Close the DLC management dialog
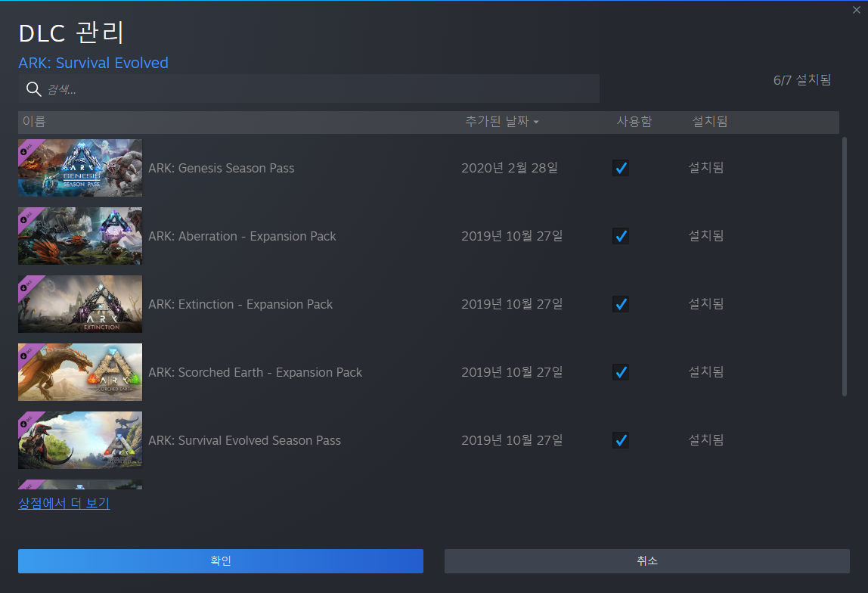868x593 pixels. [857, 10]
